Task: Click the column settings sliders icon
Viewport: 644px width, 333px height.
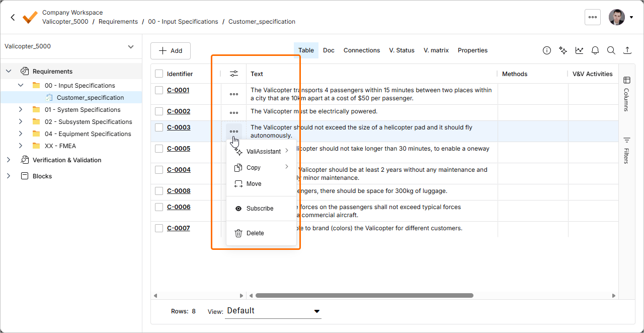Action: [234, 74]
